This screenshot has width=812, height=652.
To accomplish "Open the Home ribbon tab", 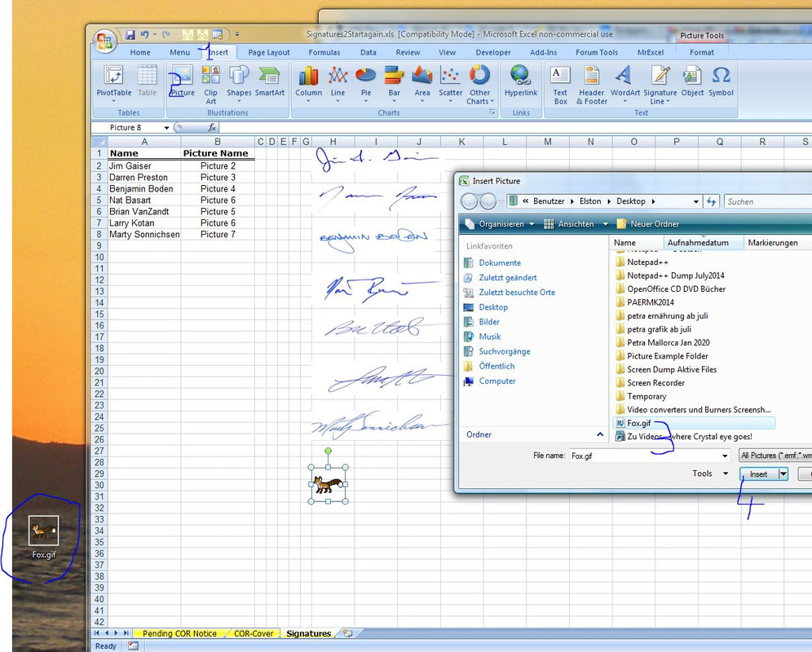I will click(140, 52).
